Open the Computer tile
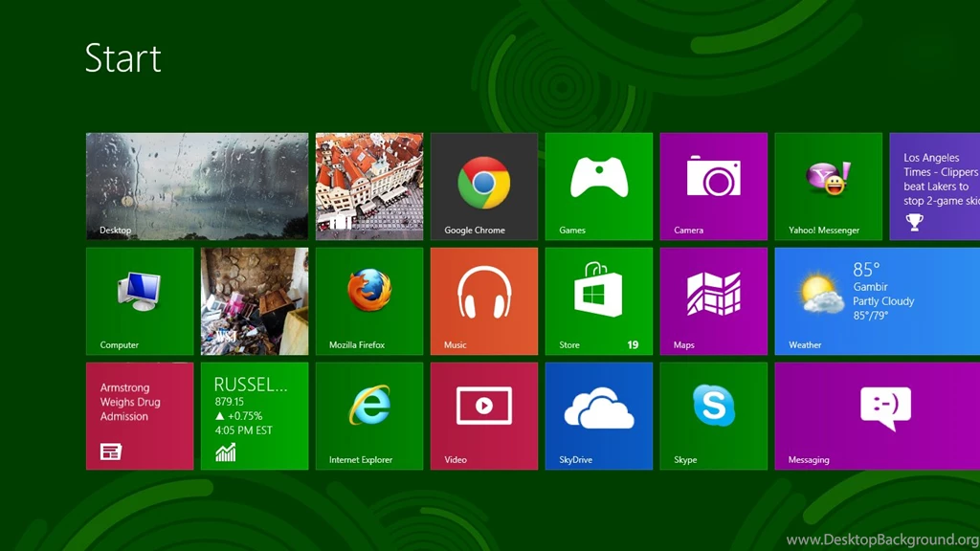The image size is (980, 551). (x=140, y=301)
